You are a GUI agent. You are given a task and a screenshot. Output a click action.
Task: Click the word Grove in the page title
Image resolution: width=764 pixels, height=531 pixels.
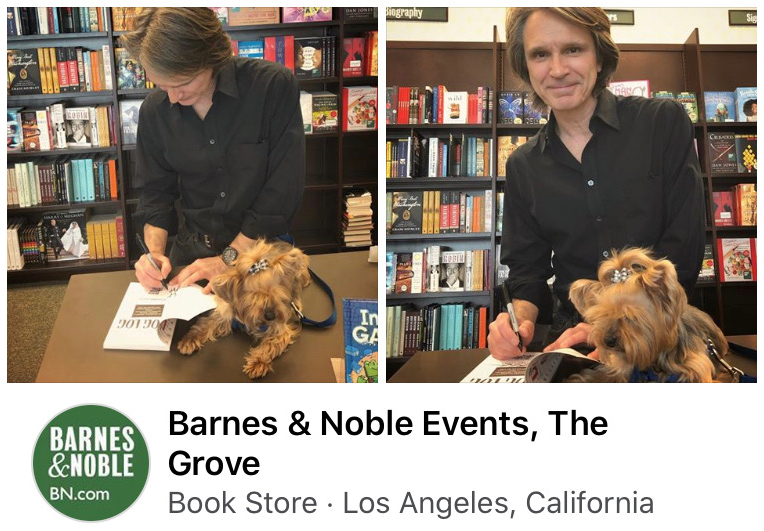(x=214, y=463)
